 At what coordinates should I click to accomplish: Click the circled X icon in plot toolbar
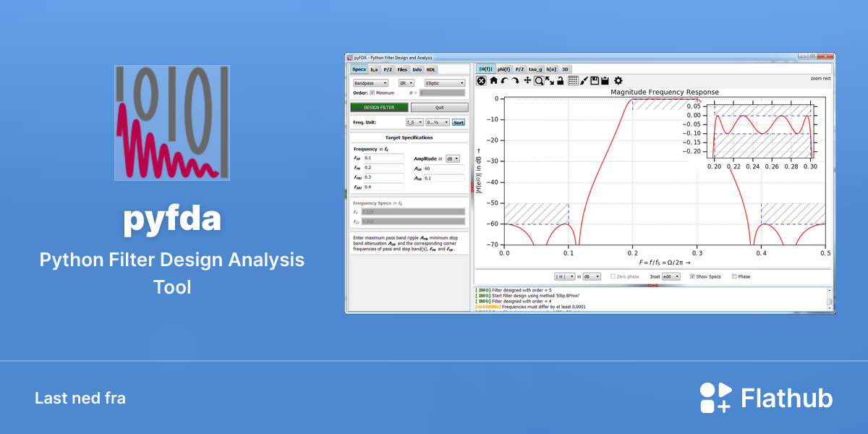[481, 81]
